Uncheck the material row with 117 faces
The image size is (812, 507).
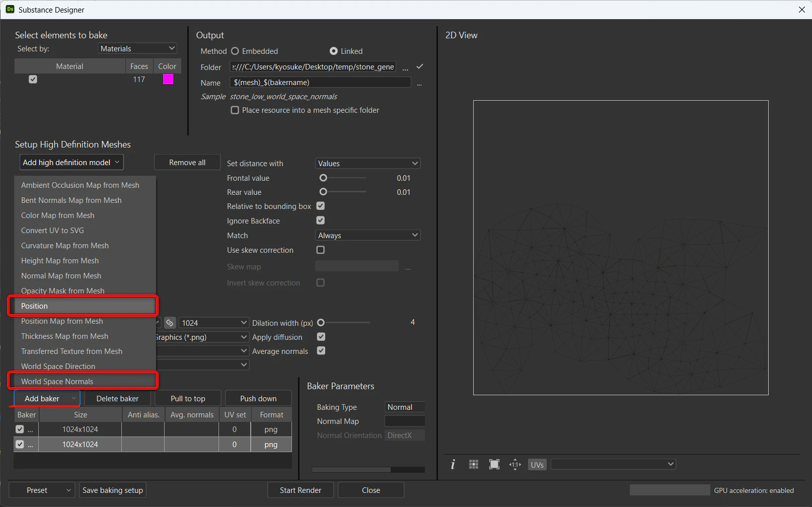tap(33, 80)
